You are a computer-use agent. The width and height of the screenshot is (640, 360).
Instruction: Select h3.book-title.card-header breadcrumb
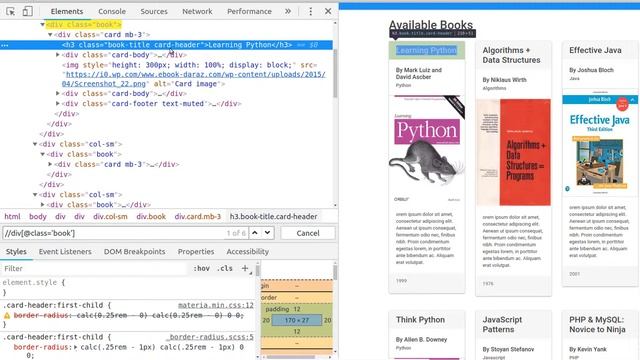click(273, 216)
